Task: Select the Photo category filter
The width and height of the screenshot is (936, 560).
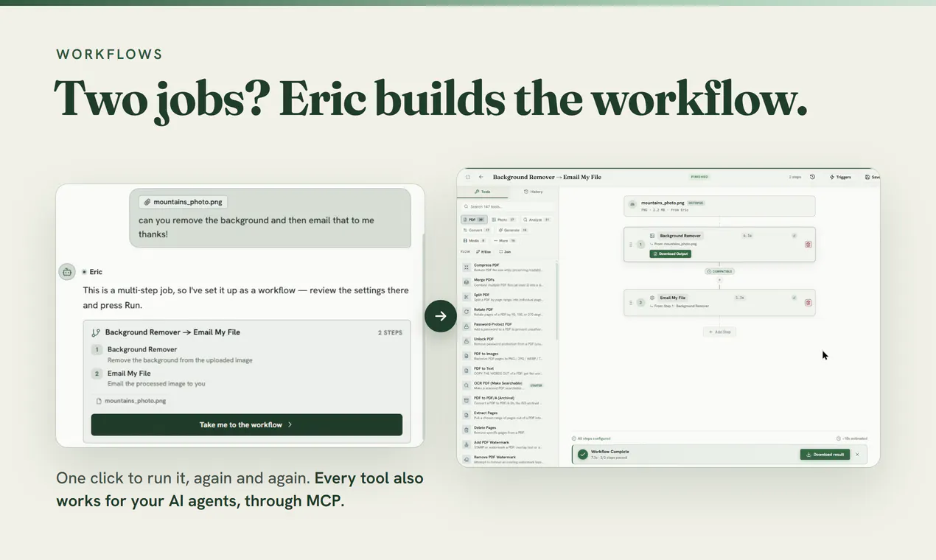Action: 503,220
